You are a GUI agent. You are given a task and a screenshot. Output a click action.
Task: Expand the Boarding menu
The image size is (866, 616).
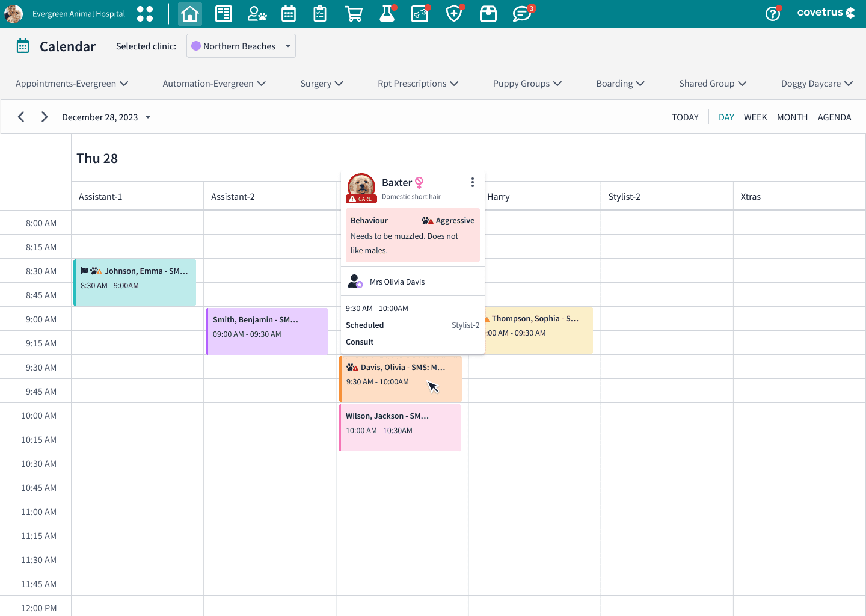click(621, 84)
